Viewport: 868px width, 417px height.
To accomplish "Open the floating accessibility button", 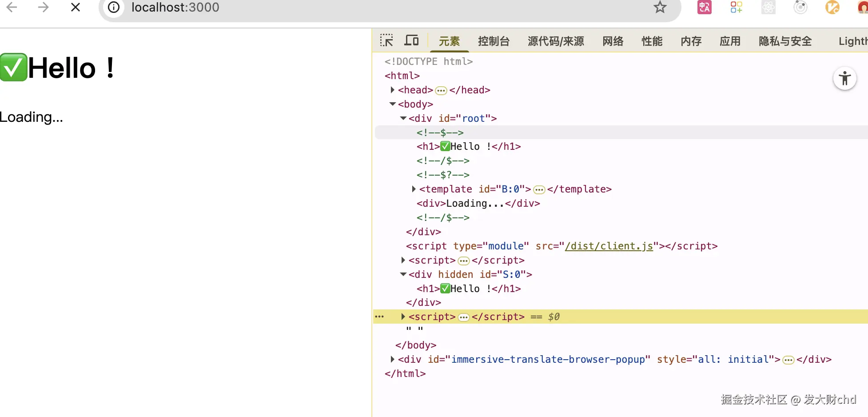I will (x=844, y=79).
